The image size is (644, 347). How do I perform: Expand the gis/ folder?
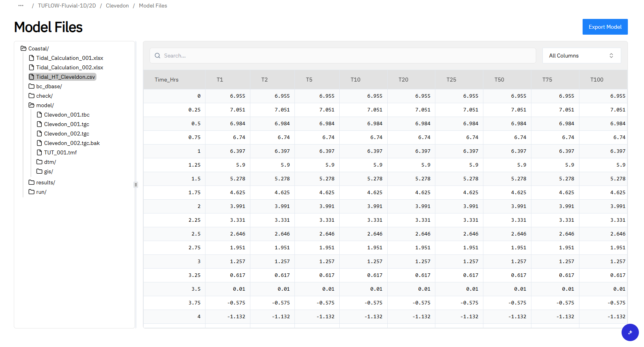click(44, 171)
